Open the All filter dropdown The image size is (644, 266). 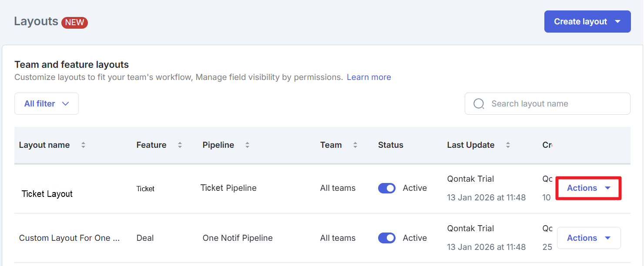point(47,104)
